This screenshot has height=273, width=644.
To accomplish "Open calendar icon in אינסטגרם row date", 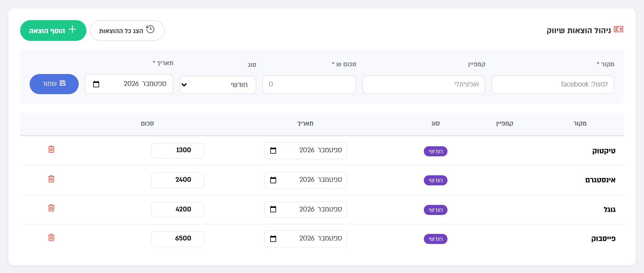I will tap(273, 180).
